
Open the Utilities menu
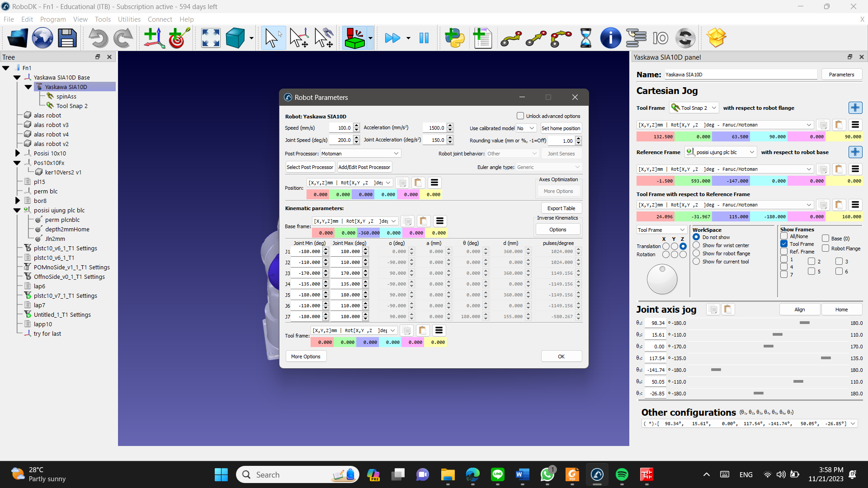[x=129, y=19]
